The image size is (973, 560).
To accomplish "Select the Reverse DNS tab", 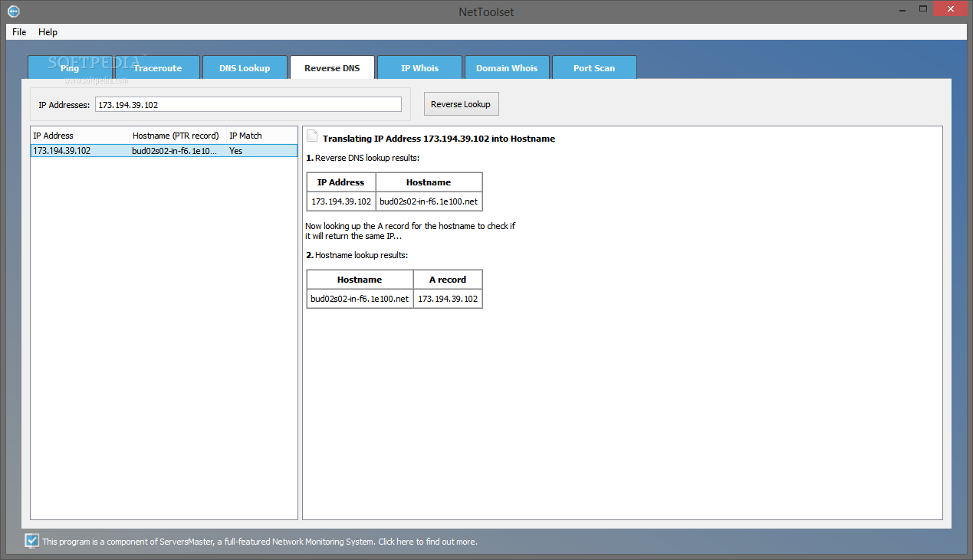I will tap(332, 67).
